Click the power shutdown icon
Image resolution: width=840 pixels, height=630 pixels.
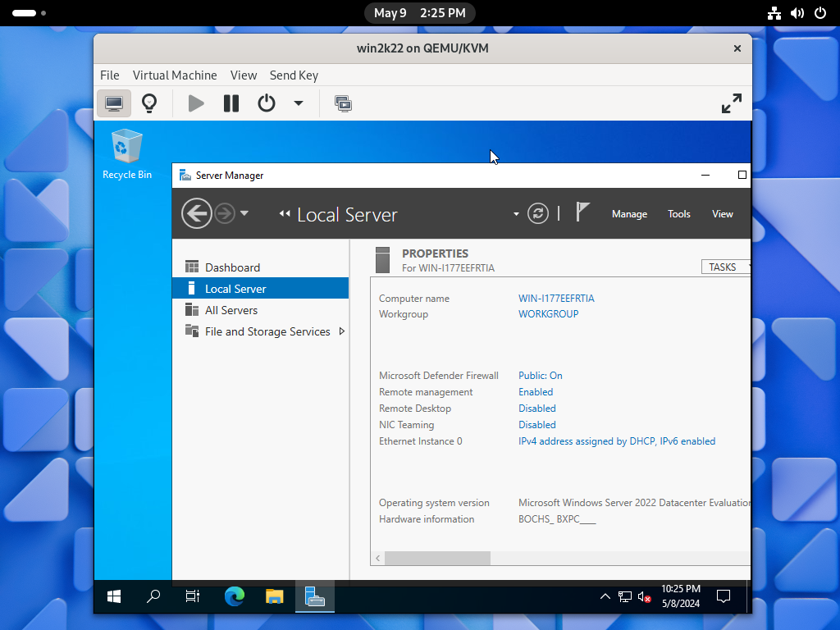click(267, 103)
